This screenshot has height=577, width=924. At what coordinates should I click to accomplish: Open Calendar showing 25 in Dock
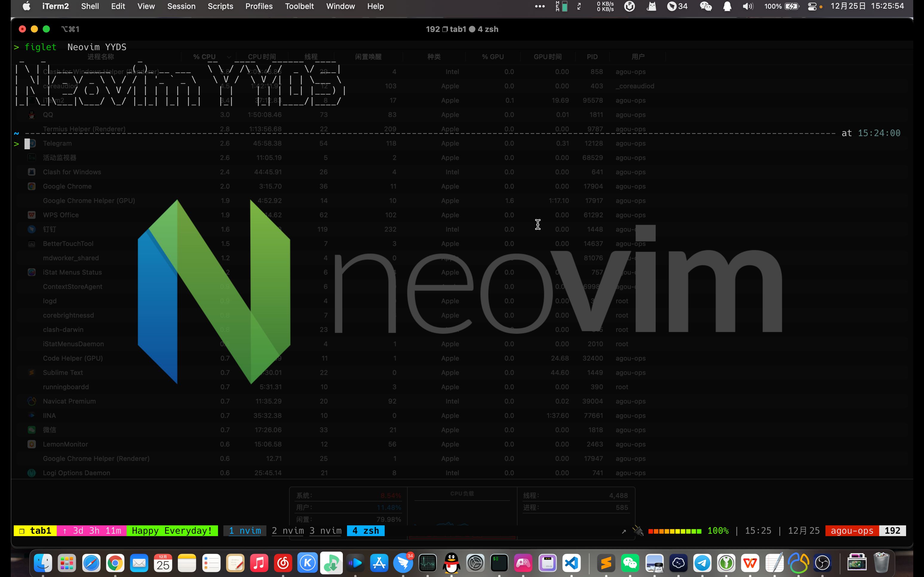click(x=163, y=563)
